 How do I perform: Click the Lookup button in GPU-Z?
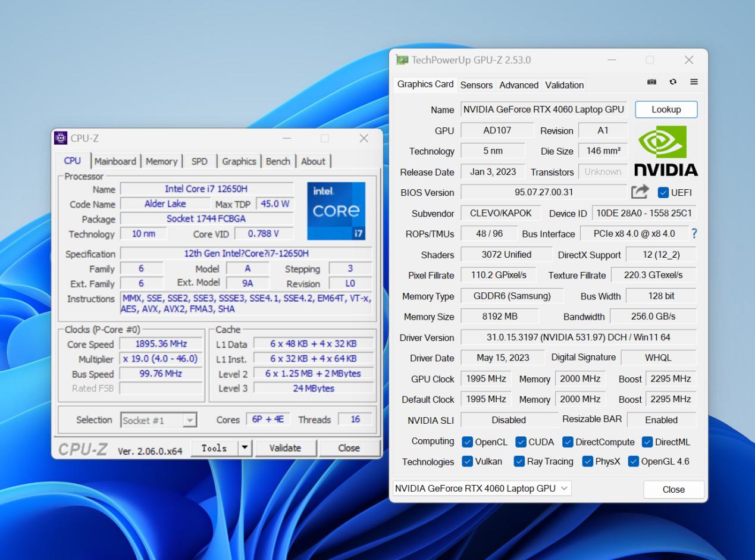point(666,110)
